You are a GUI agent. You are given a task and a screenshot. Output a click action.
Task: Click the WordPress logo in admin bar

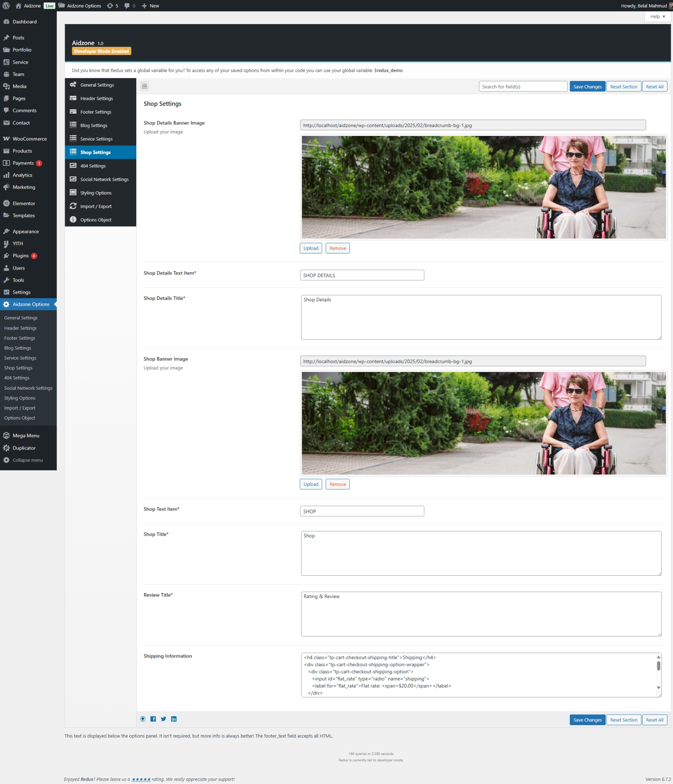pyautogui.click(x=6, y=6)
